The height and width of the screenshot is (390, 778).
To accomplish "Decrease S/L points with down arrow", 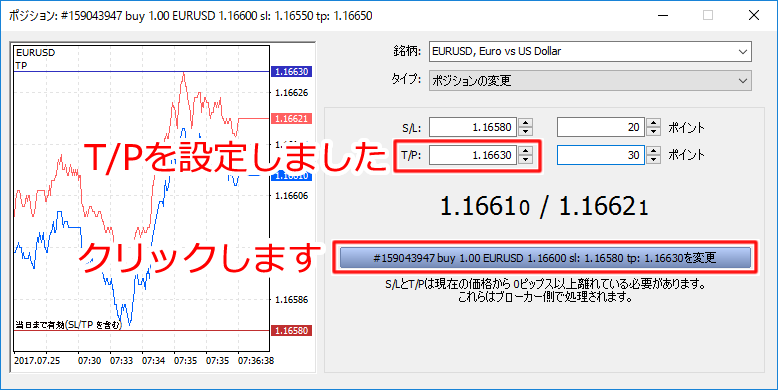I will coord(654,131).
